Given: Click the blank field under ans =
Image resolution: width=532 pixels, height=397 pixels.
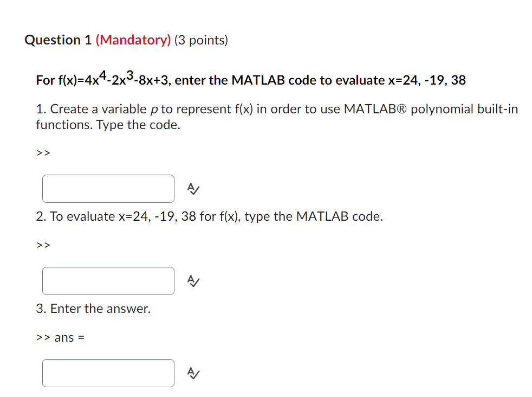Looking at the screenshot, I should tap(108, 373).
